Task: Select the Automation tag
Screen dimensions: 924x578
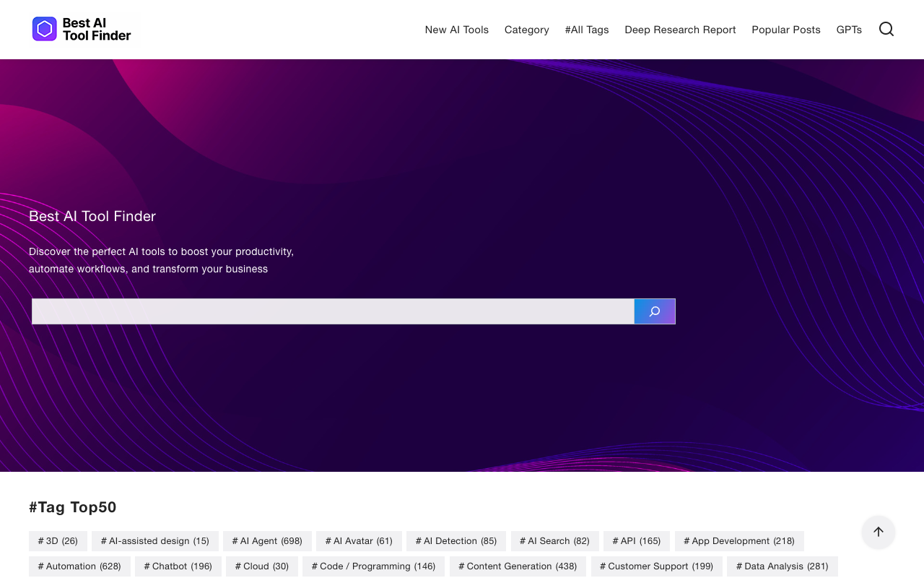Action: (x=79, y=566)
